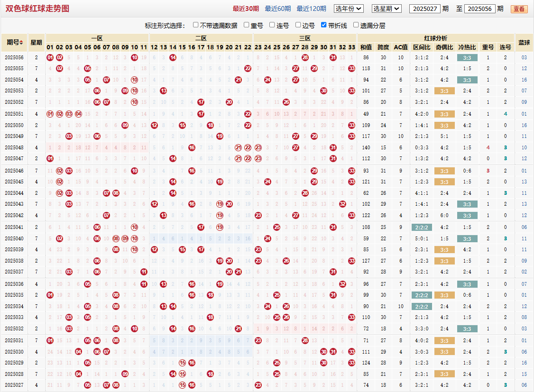Click the end period field 2025056
This screenshot has height=392, width=534.
pos(479,9)
